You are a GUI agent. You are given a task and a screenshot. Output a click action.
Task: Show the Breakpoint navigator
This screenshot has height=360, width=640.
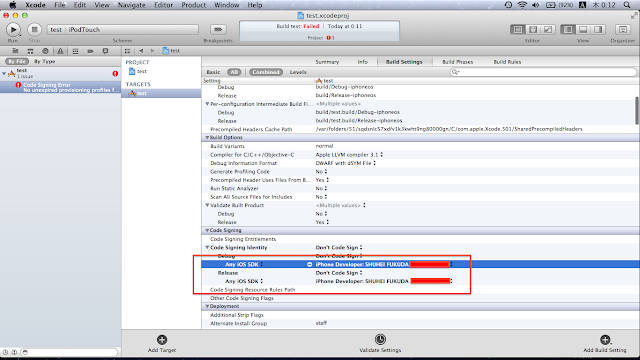pos(90,51)
